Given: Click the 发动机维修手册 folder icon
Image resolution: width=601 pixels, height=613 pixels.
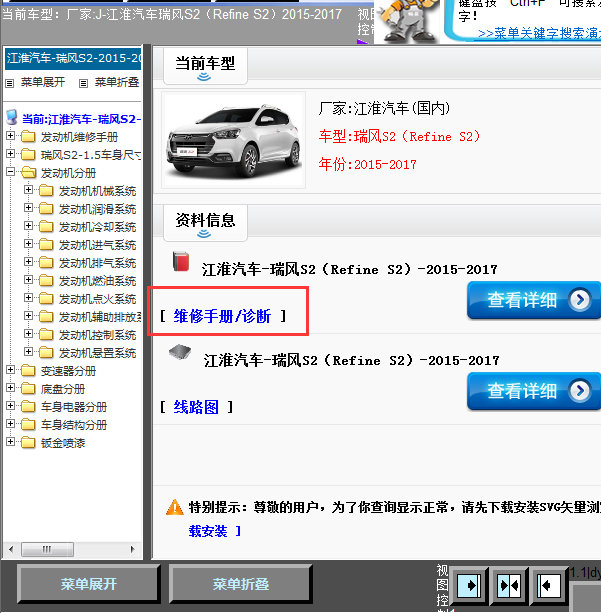Looking at the screenshot, I should (28, 136).
